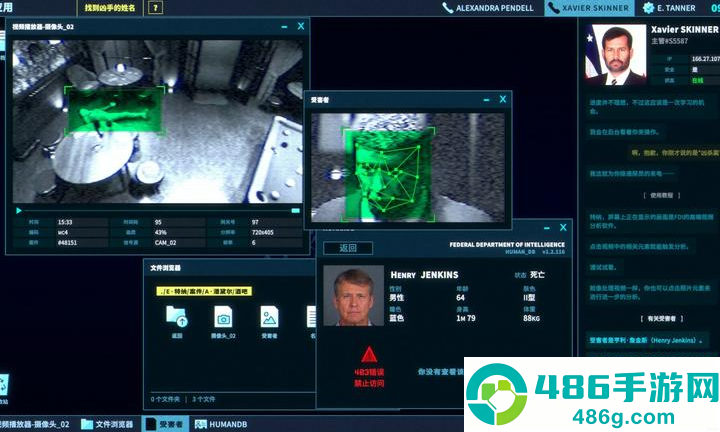Open 文件浏览器 taskbar item
This screenshot has width=720, height=432.
tap(107, 424)
